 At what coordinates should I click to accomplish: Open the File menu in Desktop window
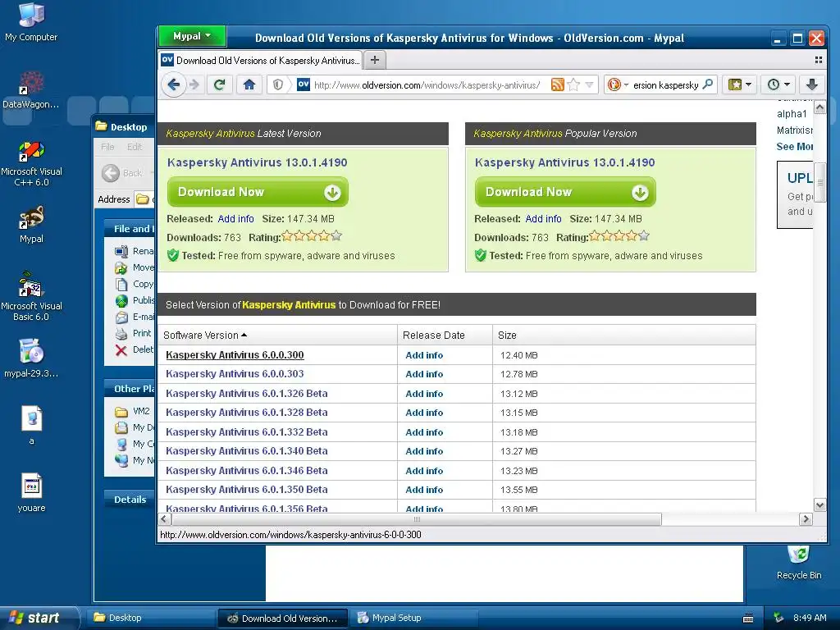point(107,147)
